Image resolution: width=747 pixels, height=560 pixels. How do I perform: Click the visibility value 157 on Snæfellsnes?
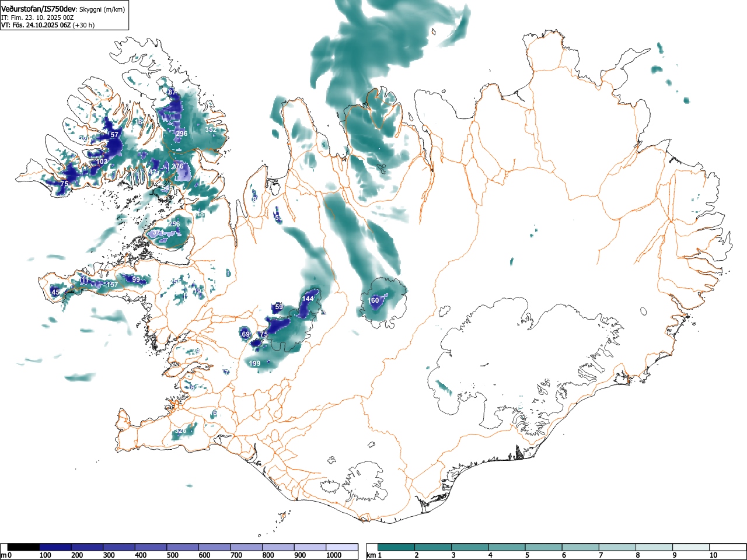(112, 285)
